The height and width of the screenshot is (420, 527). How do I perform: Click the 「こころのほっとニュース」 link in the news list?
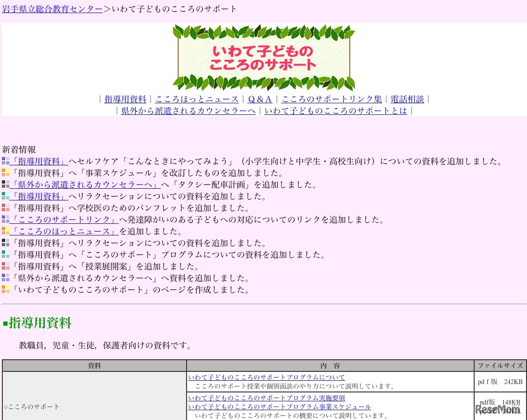pos(64,231)
